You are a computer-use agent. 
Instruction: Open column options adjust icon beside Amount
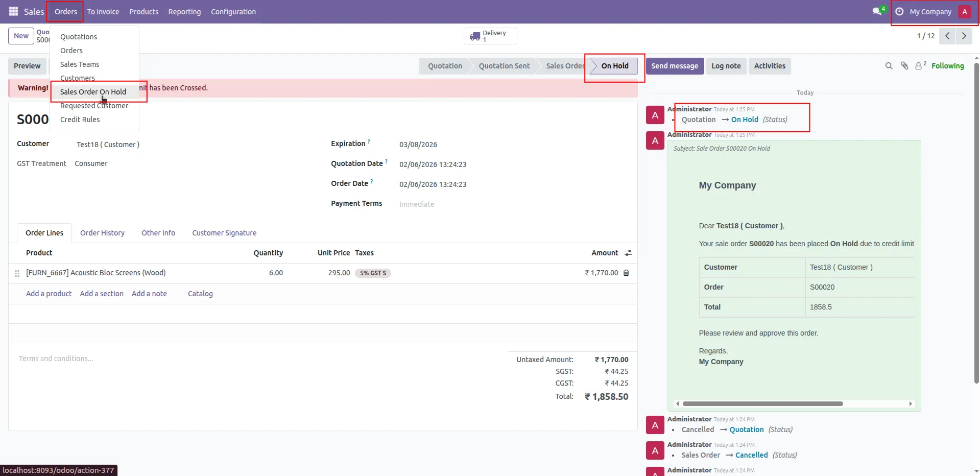click(x=628, y=253)
